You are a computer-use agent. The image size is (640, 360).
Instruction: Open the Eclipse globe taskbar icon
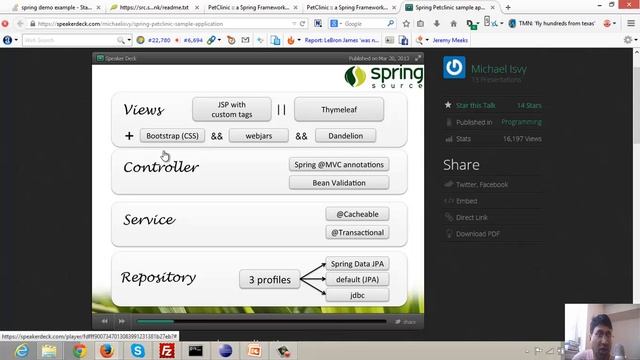tap(225, 351)
